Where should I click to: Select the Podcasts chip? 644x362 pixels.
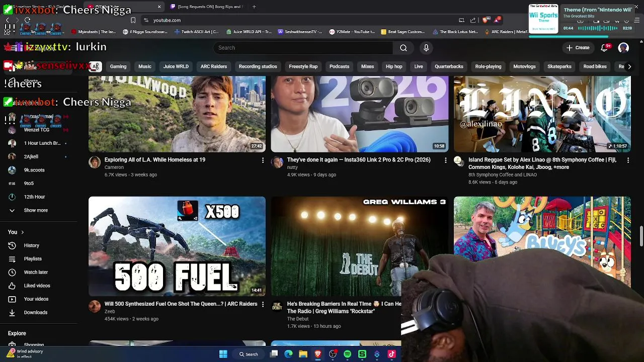pos(339,66)
